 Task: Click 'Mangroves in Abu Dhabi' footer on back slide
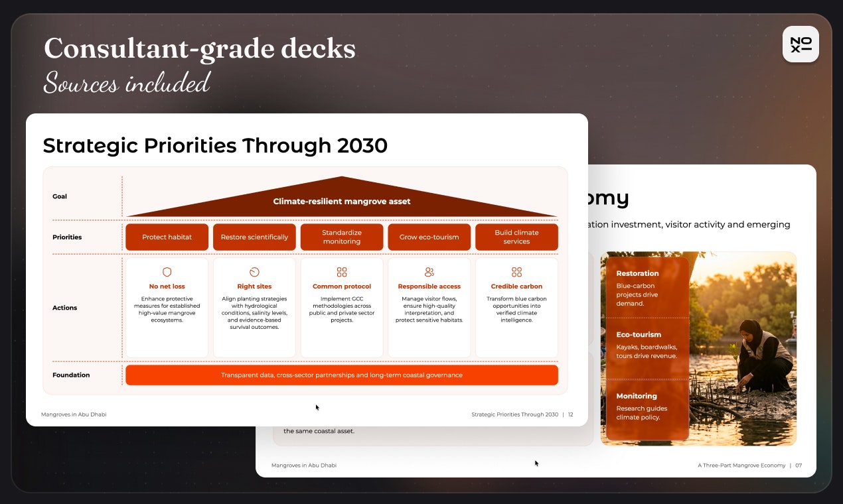[x=304, y=466]
